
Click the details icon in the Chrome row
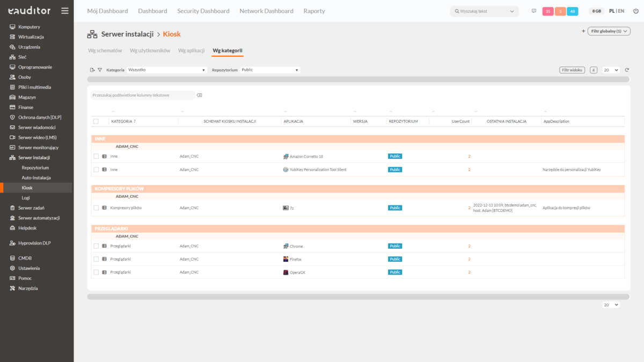click(x=105, y=246)
